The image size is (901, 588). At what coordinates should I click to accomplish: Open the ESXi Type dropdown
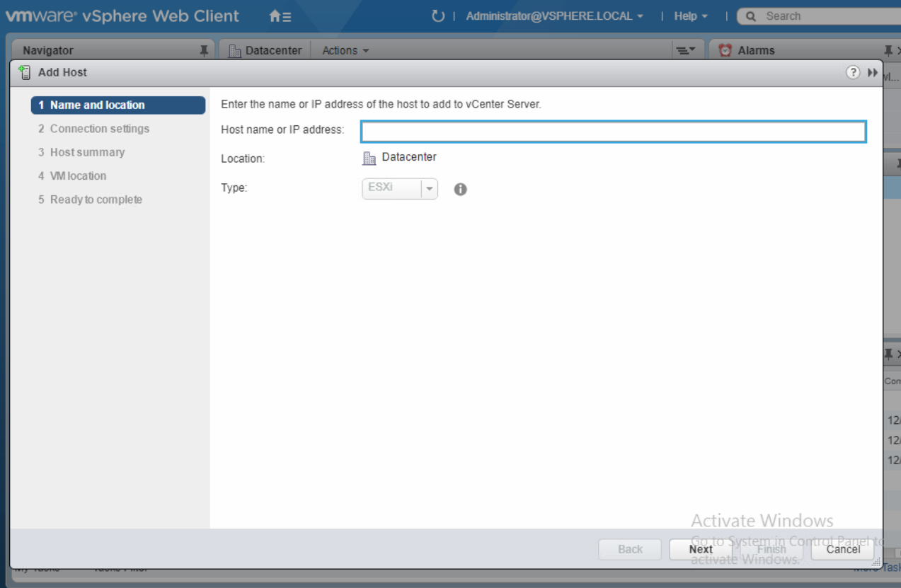(x=400, y=189)
